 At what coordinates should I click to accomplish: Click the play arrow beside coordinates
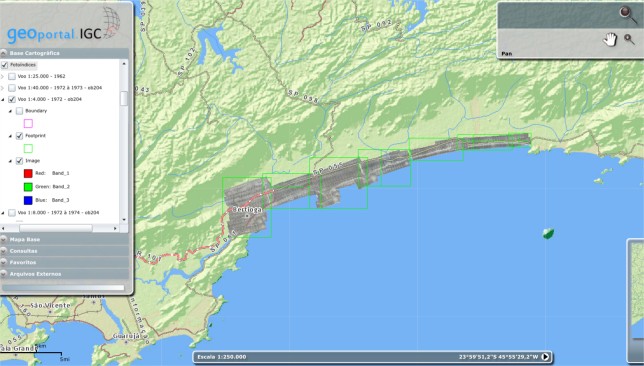pyautogui.click(x=545, y=357)
